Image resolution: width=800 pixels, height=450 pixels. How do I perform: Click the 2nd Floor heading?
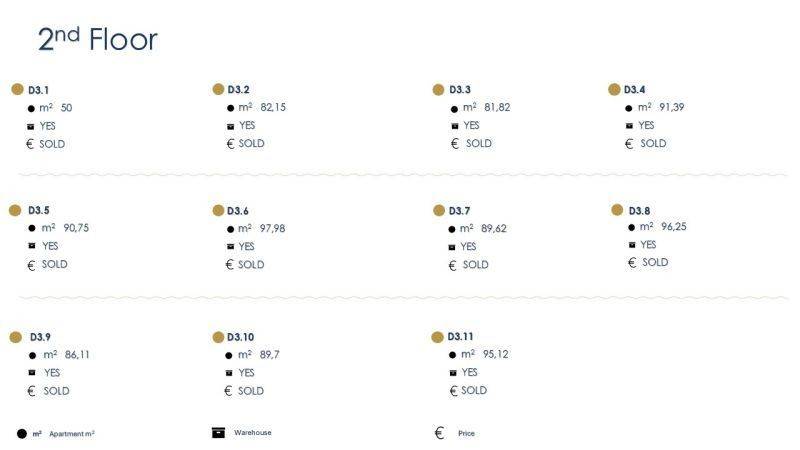coord(97,39)
